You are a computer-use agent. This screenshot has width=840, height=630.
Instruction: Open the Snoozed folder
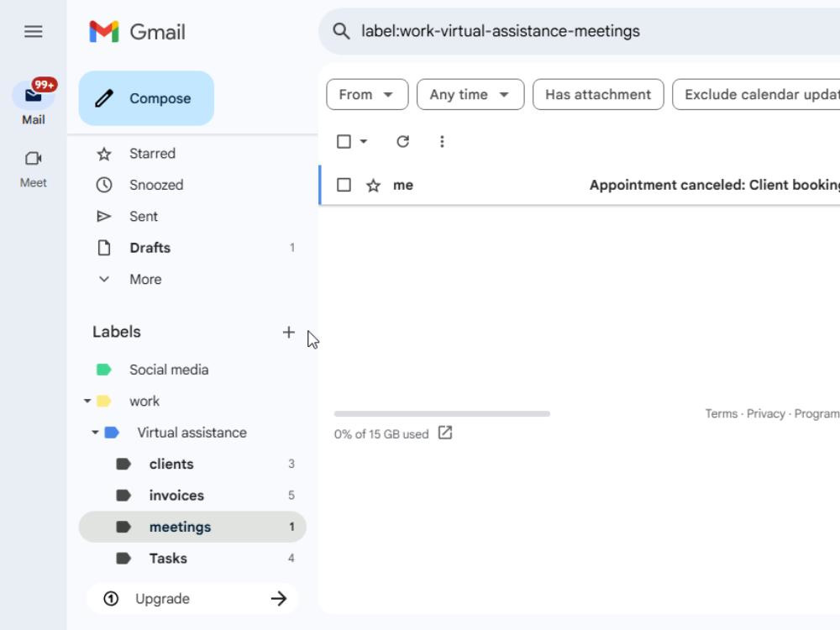(x=193, y=186)
